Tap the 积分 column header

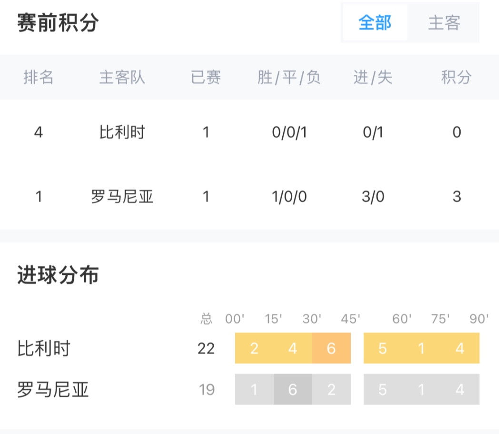456,77
